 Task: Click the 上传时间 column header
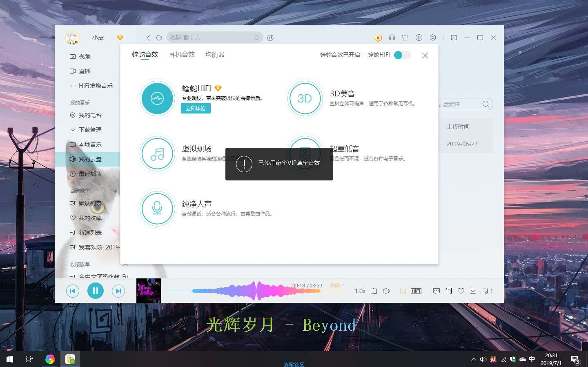tap(458, 127)
